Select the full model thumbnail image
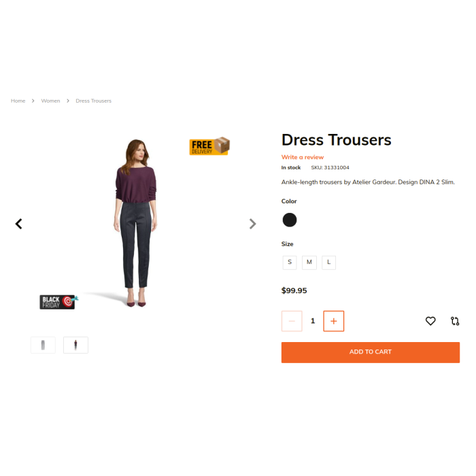This screenshot has height=476, width=476. 75,345
